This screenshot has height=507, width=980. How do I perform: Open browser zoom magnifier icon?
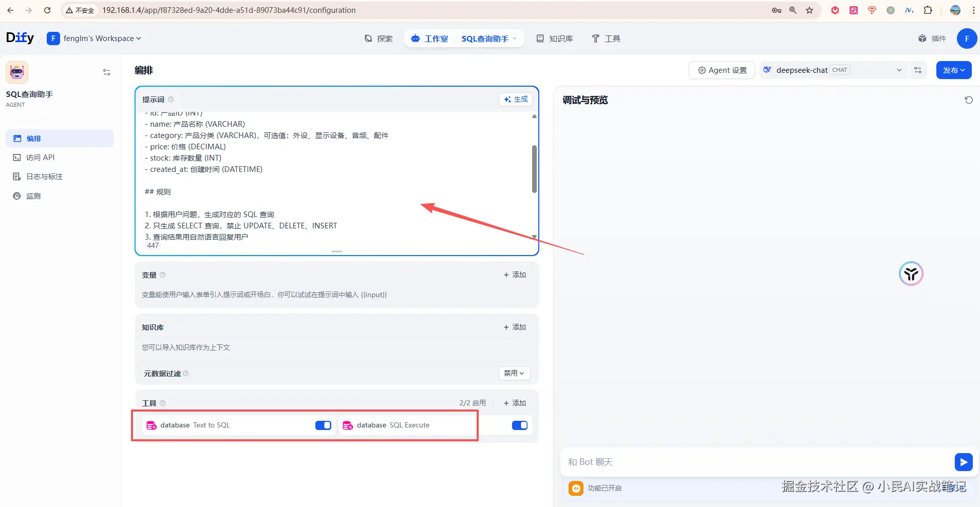click(793, 10)
